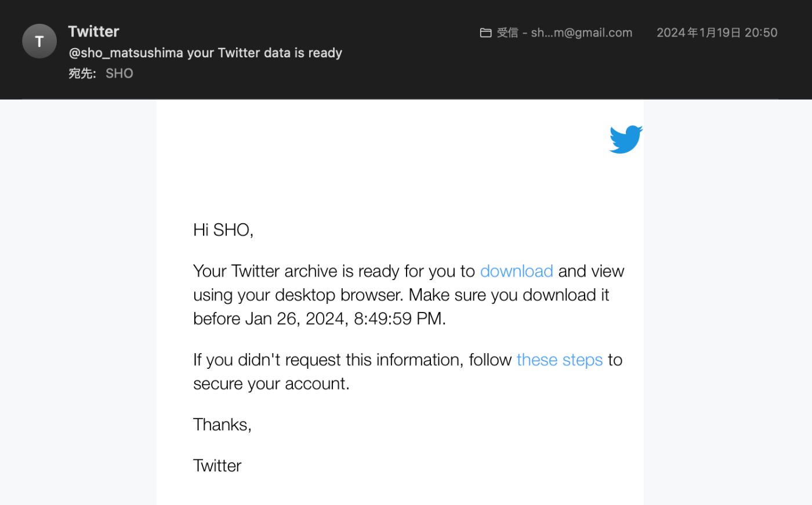The image size is (812, 505).
Task: Click the 受信 gmail mailbox label
Action: (564, 33)
